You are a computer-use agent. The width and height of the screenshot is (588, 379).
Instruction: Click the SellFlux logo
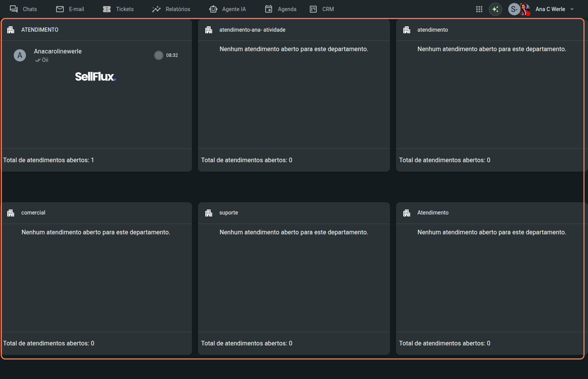click(95, 77)
